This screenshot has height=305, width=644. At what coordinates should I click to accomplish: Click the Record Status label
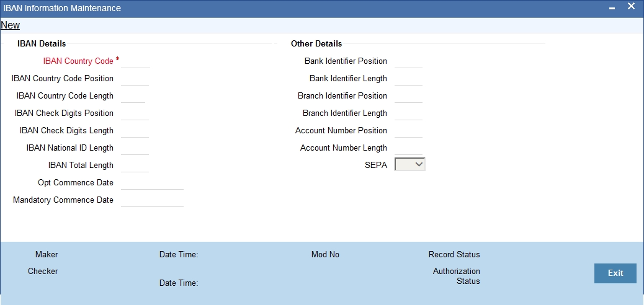[454, 255]
